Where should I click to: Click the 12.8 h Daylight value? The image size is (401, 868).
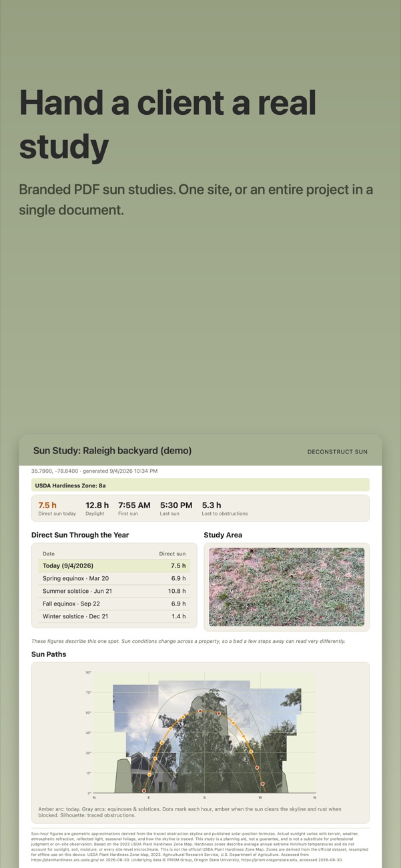(x=97, y=505)
